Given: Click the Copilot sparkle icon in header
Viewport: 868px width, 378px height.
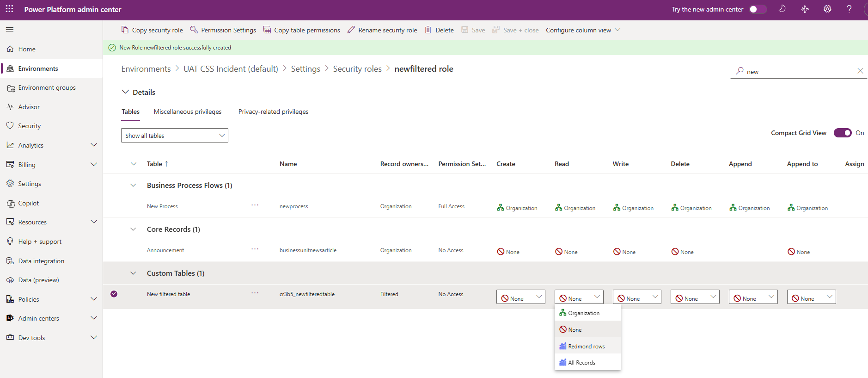Looking at the screenshot, I should [805, 9].
